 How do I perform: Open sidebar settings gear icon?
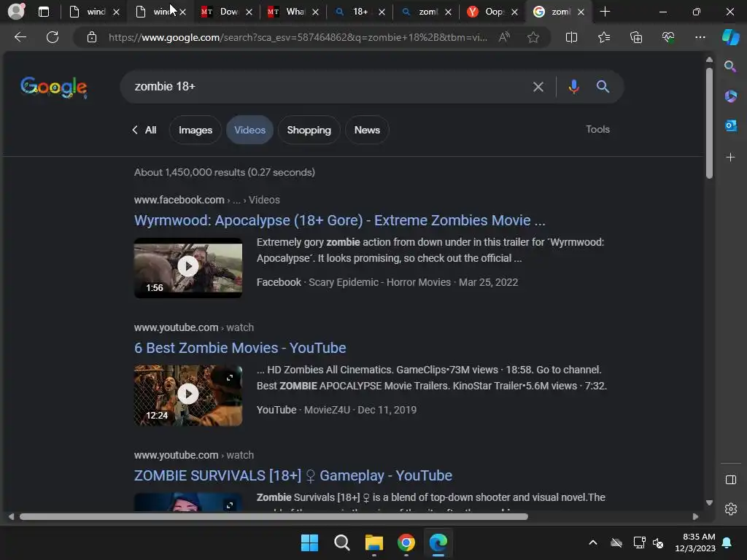(x=730, y=509)
